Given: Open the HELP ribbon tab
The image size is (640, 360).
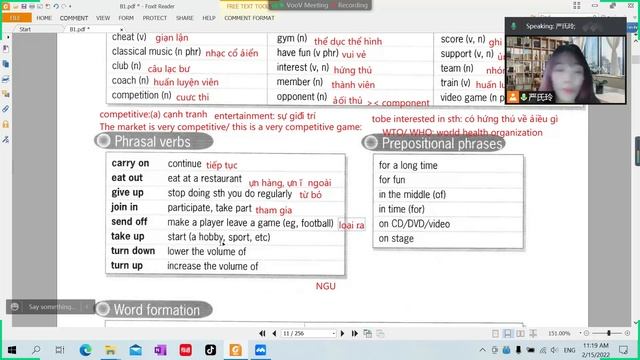Looking at the screenshot, I should coord(209,18).
